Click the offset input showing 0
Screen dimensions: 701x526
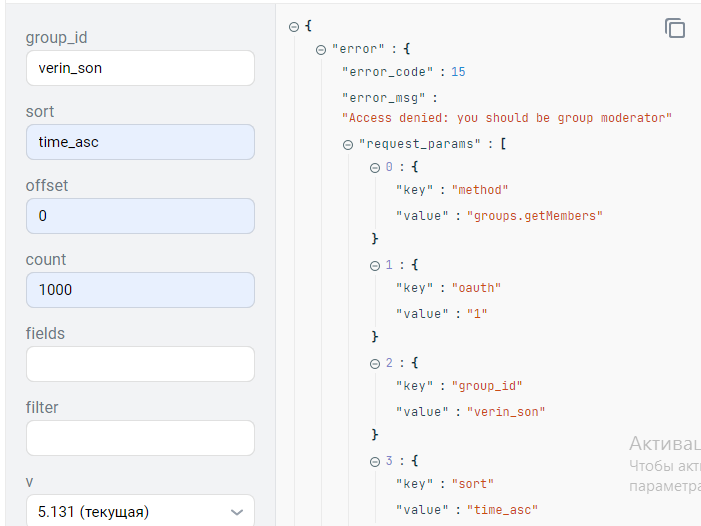[x=140, y=216]
